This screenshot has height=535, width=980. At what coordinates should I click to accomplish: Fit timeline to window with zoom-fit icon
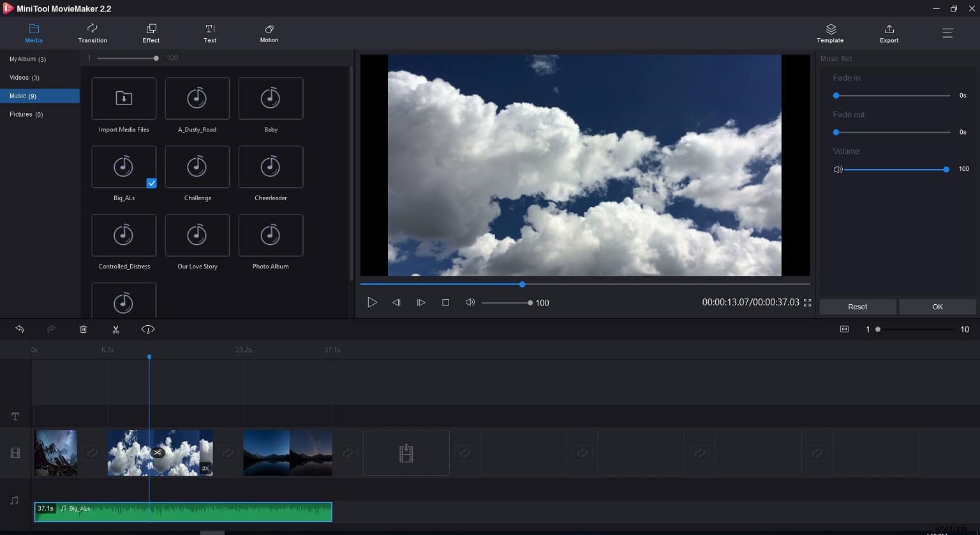(x=844, y=329)
